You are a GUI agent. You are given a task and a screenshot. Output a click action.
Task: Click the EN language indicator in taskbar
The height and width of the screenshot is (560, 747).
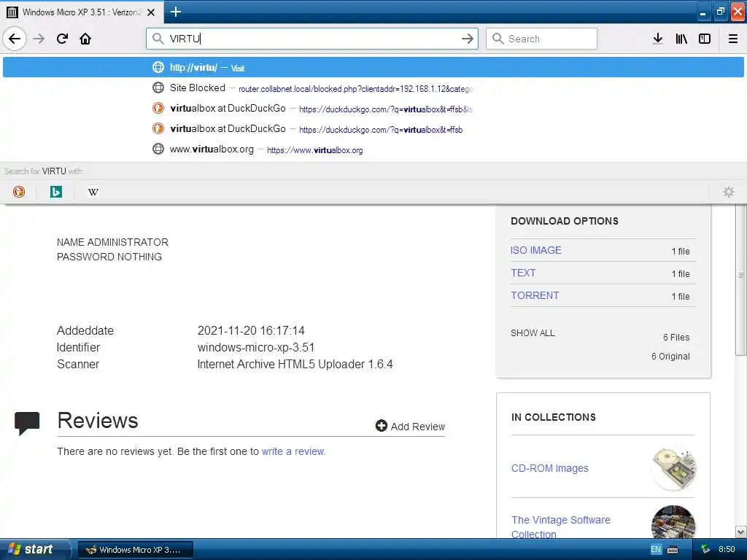pyautogui.click(x=656, y=550)
